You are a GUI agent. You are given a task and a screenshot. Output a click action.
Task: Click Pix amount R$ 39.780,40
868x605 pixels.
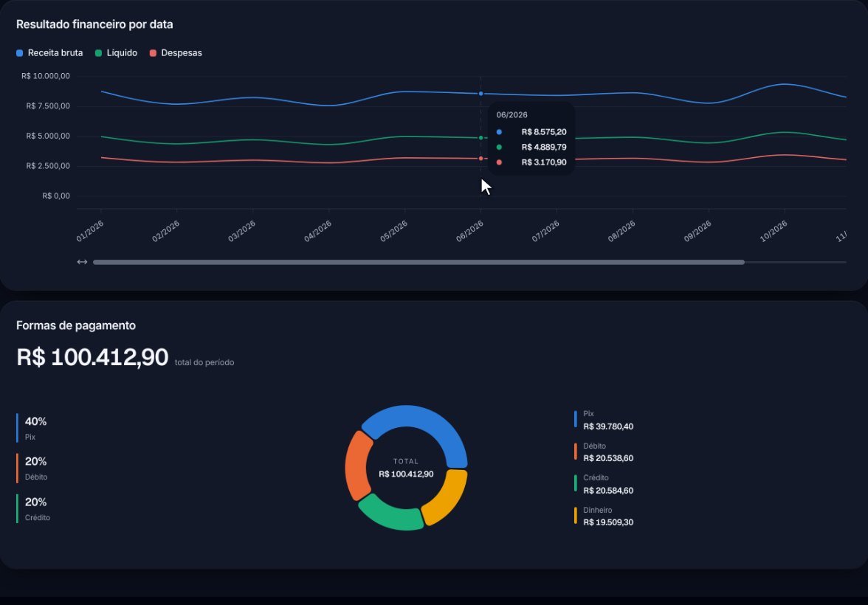608,426
